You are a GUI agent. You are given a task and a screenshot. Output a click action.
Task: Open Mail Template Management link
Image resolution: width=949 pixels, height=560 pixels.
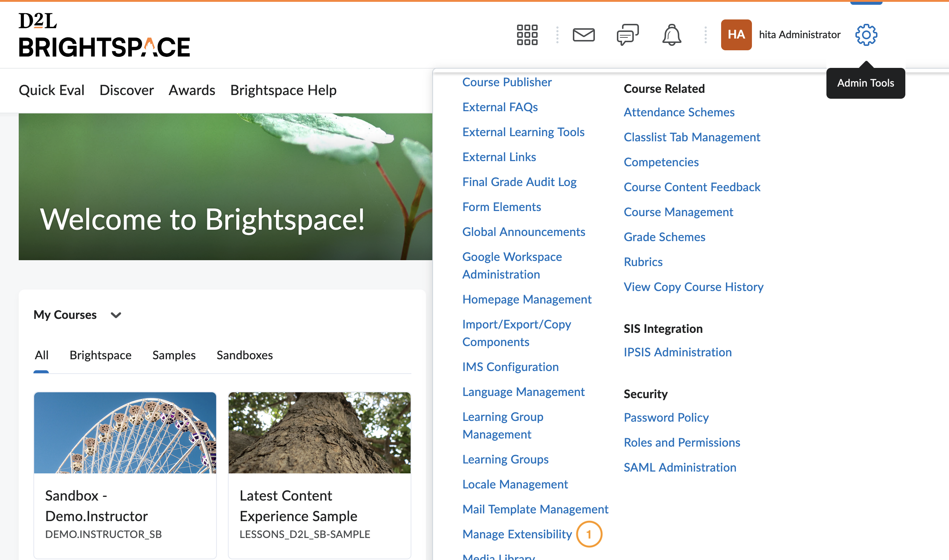(x=535, y=509)
